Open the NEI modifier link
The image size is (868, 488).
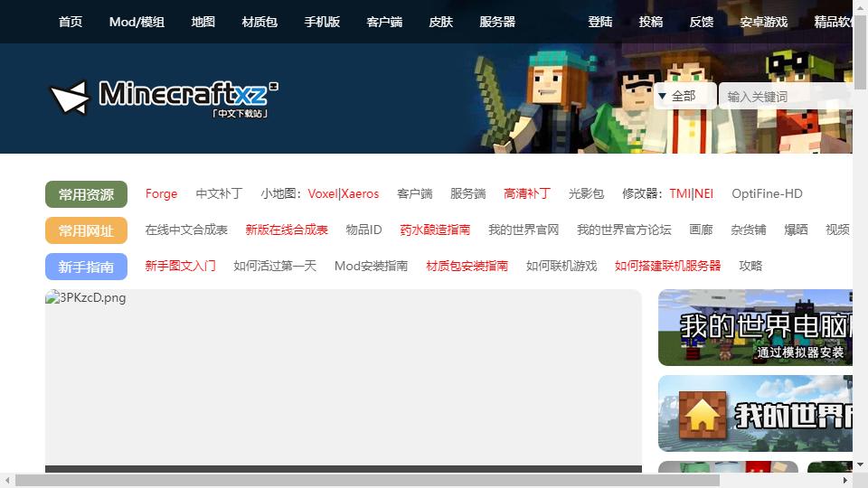coord(704,193)
